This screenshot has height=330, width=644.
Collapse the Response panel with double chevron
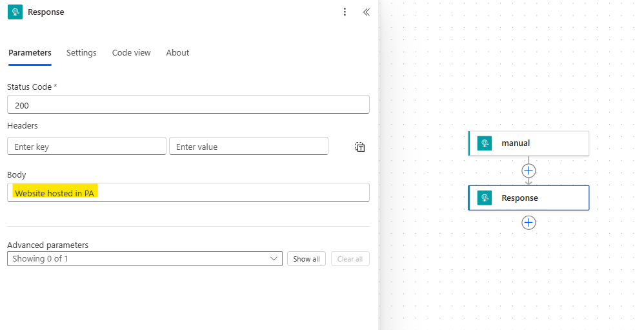pyautogui.click(x=367, y=12)
